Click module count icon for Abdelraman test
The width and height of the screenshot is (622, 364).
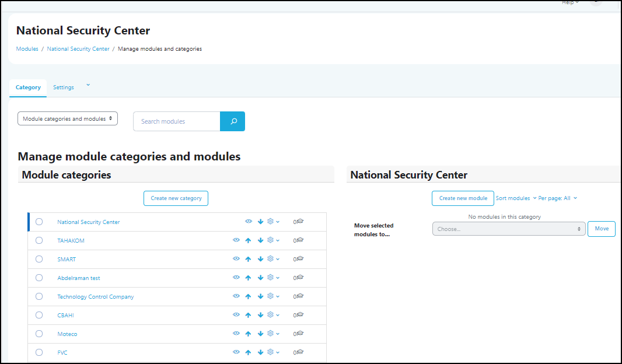[x=300, y=277]
